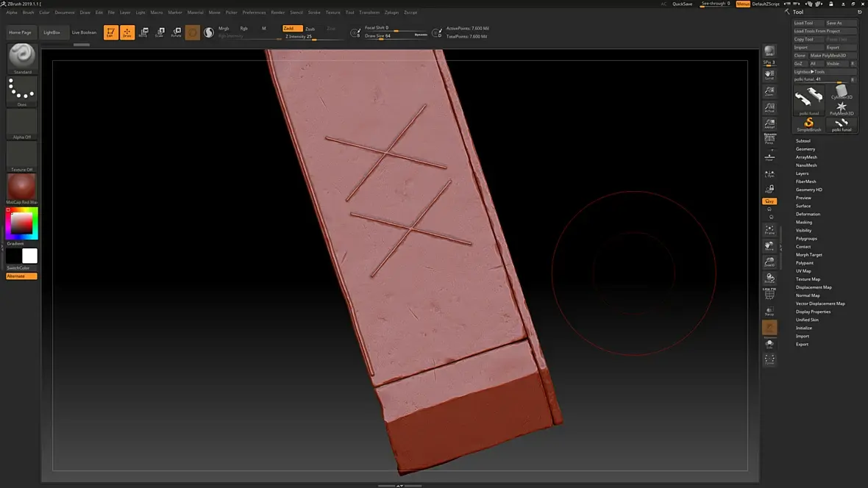Open the Zplugin menu
The image size is (868, 488).
click(391, 12)
